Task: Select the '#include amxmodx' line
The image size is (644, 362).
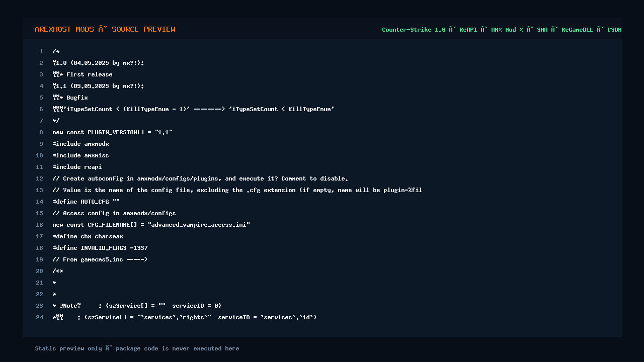Action: click(81, 144)
